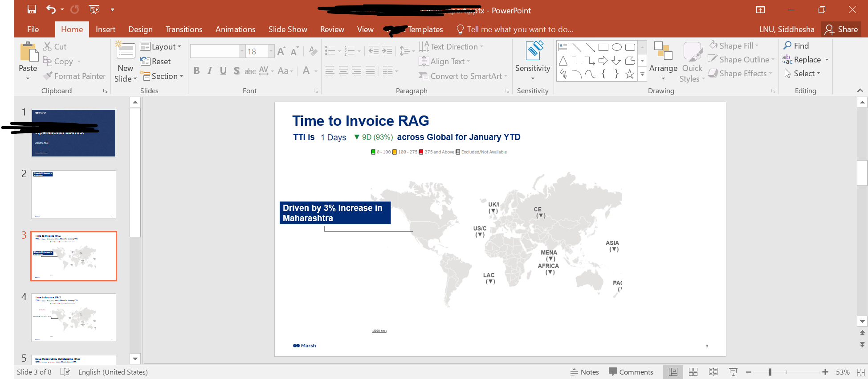Image resolution: width=868 pixels, height=379 pixels.
Task: Click the Arrange objects icon
Action: coord(663,51)
